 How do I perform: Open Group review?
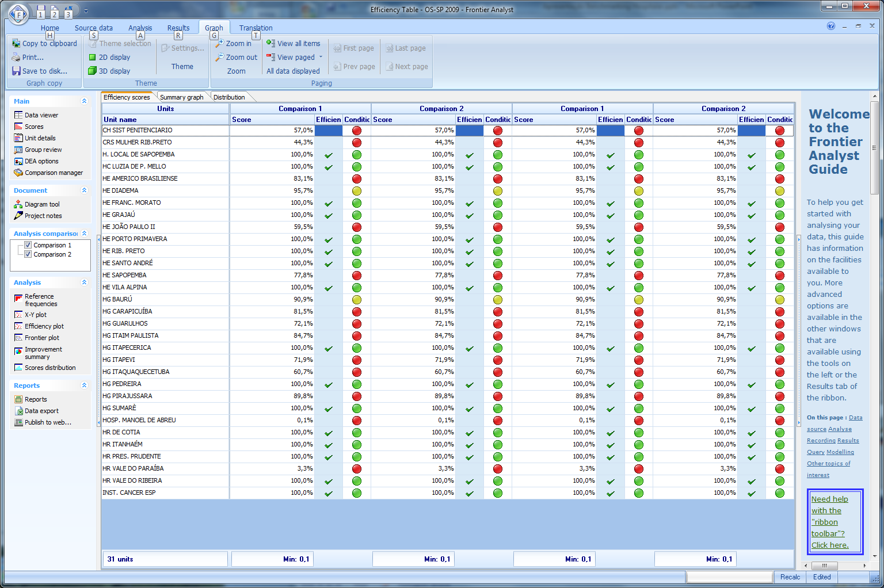click(38, 150)
